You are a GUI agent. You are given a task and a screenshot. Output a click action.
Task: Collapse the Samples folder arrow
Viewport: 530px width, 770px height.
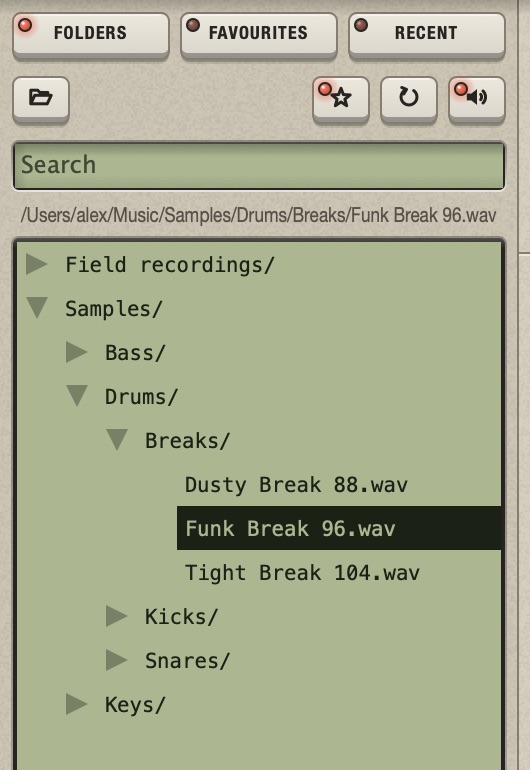pyautogui.click(x=37, y=308)
